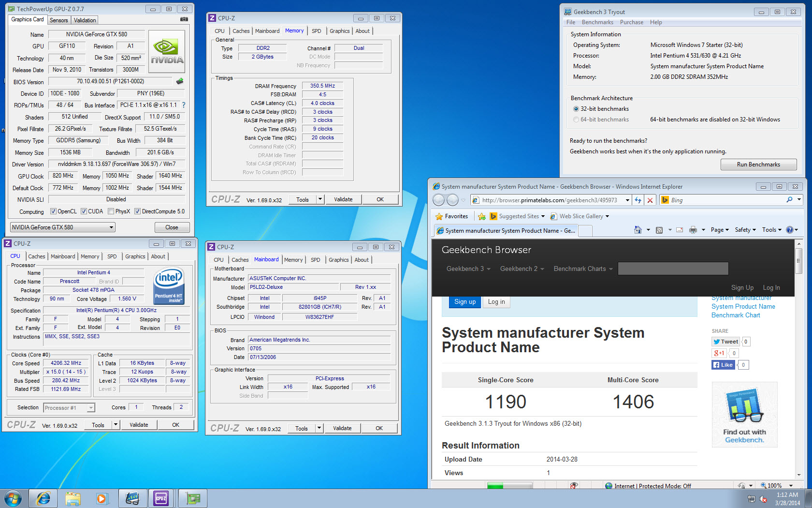Open the Benchmark Chart link
Screen dimensions: 812x508
click(x=736, y=315)
